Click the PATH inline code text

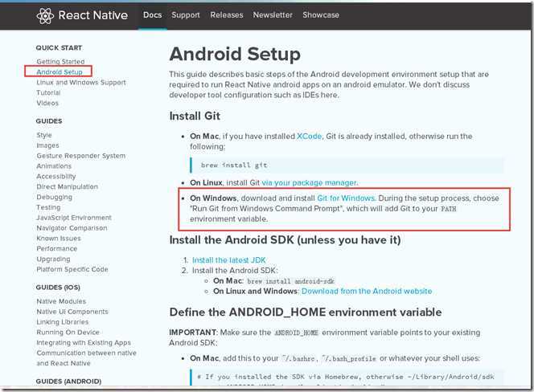[448, 209]
